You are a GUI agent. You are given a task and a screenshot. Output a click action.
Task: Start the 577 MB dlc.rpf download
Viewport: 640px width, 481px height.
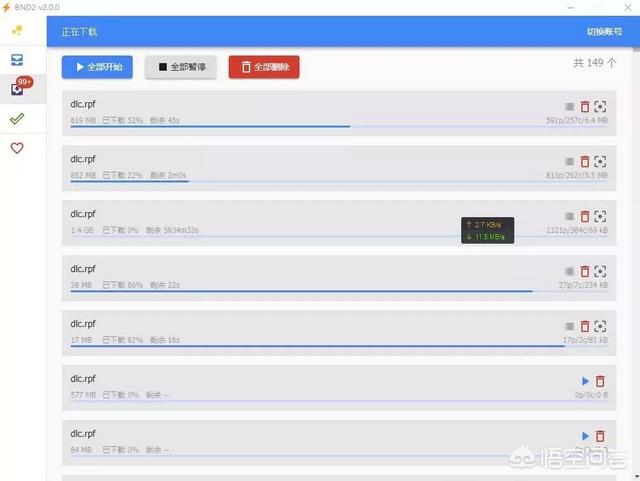(x=585, y=381)
